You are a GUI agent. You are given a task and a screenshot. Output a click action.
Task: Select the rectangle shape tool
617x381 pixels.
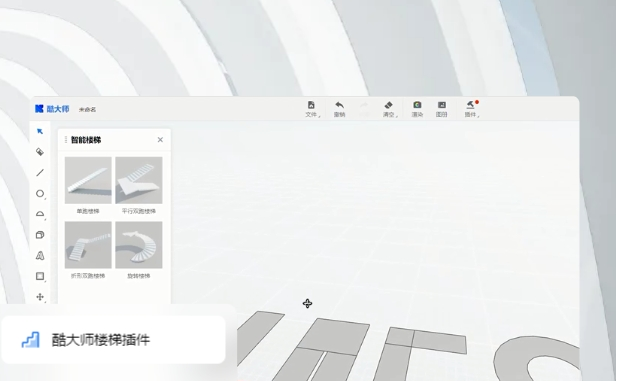[x=40, y=276]
